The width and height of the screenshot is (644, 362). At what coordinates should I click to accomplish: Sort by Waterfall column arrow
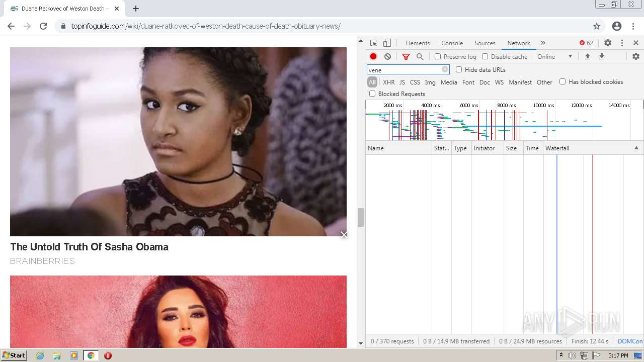point(636,148)
